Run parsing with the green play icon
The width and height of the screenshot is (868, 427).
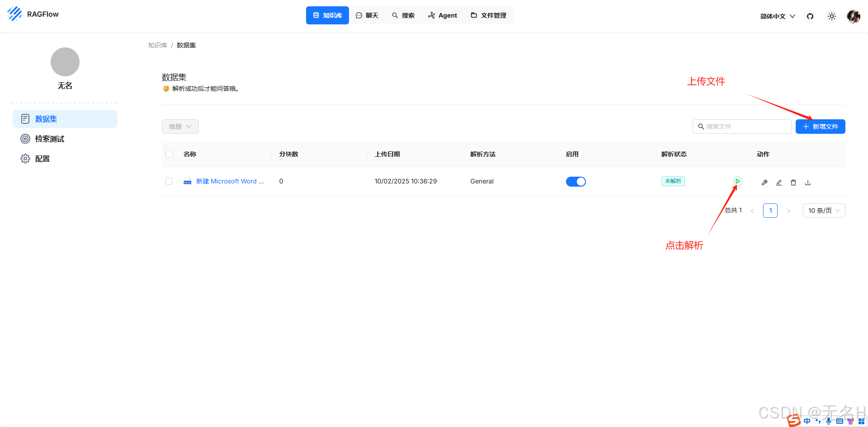(737, 181)
